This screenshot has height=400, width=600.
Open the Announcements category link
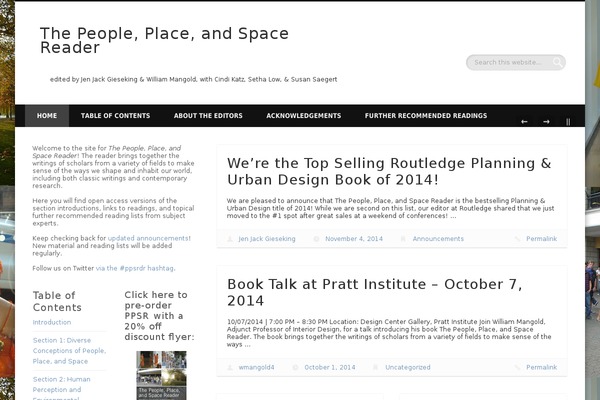tap(438, 239)
